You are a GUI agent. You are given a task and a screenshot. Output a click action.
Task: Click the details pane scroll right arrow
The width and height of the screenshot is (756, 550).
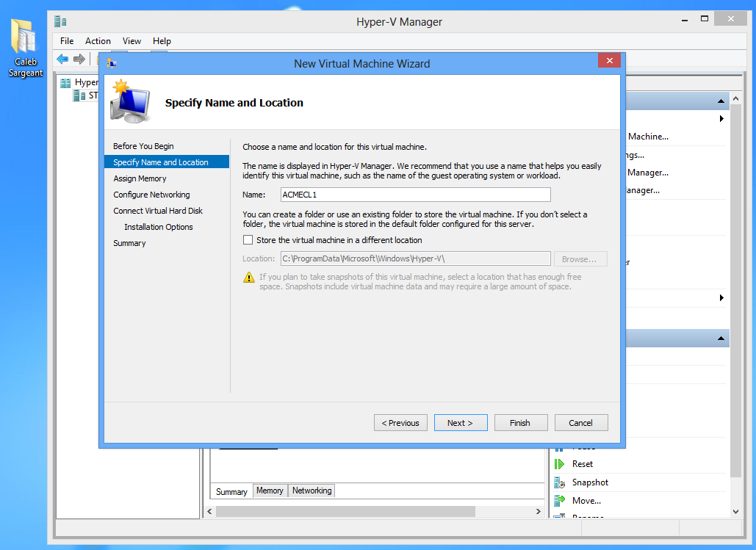(538, 511)
